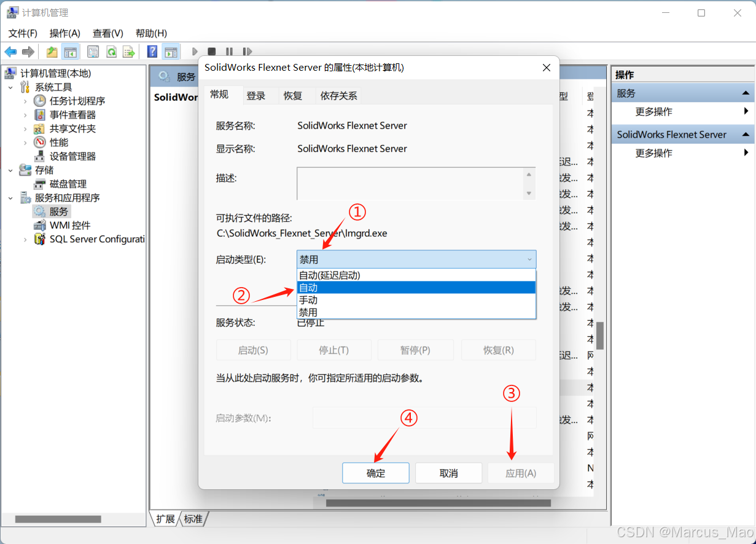Click the 取消 button
Viewport: 756px width, 544px height.
point(449,473)
